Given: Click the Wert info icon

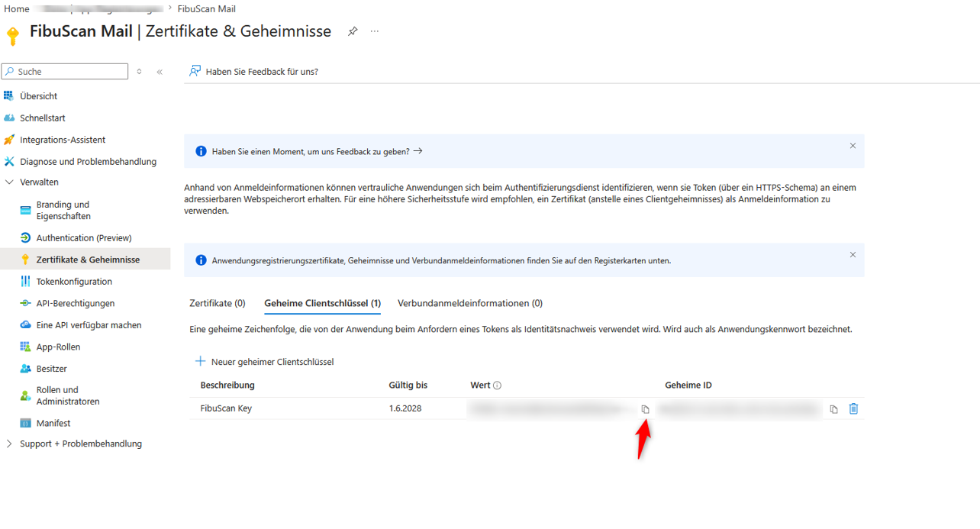Looking at the screenshot, I should click(x=497, y=385).
